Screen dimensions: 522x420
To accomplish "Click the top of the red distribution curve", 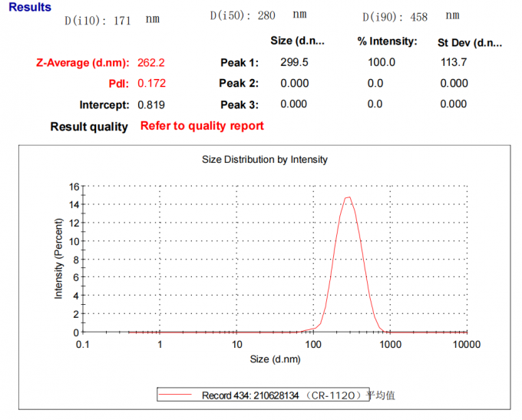I will (x=348, y=197).
